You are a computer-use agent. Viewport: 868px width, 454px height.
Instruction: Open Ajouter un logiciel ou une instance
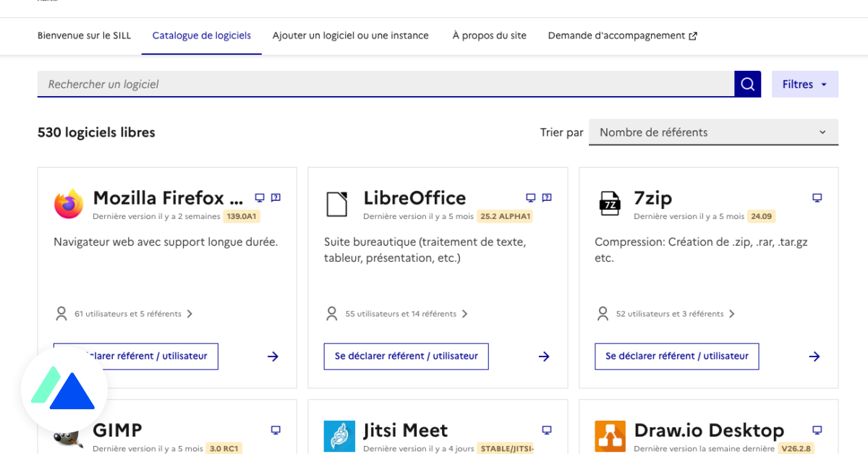351,35
